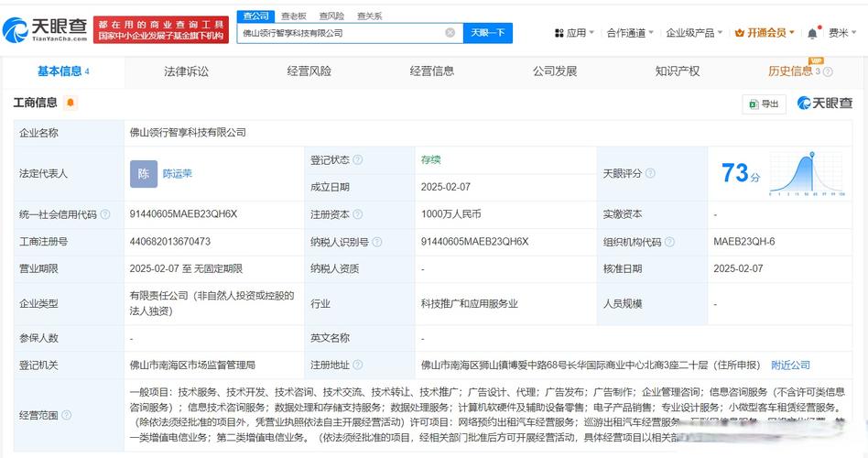Click the 导出 export button

tap(764, 104)
